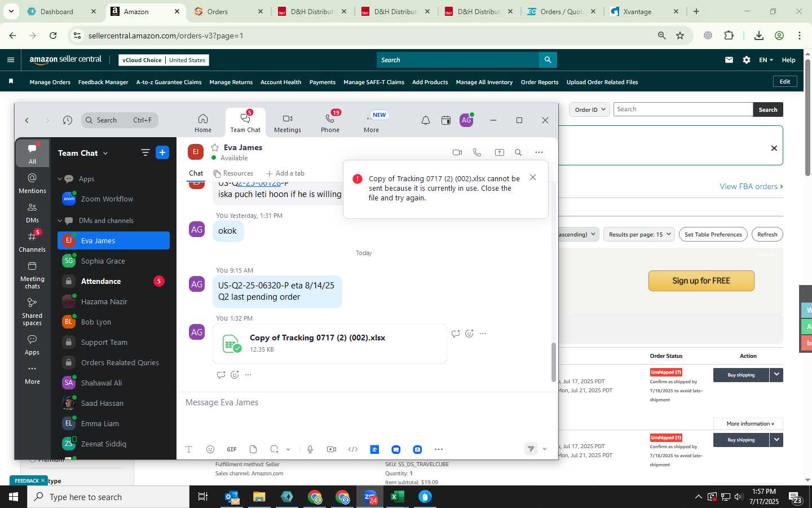Add a tab to Eva James chat
Viewport: 812px width, 508px height.
285,173
